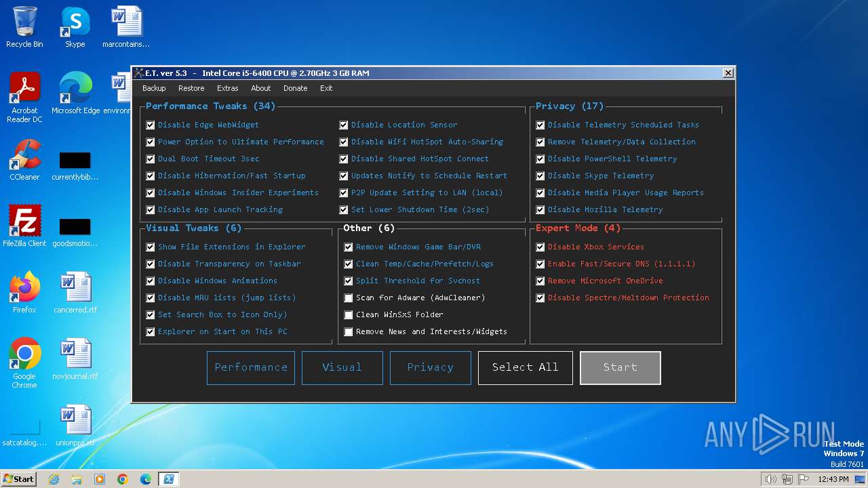Uncheck Disable Xbox Services

(540, 247)
